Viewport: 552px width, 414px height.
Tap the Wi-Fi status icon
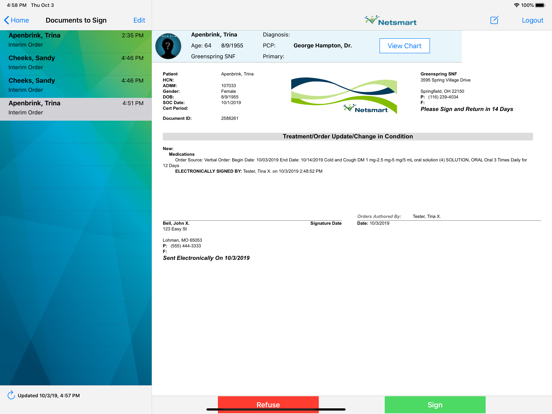516,5
